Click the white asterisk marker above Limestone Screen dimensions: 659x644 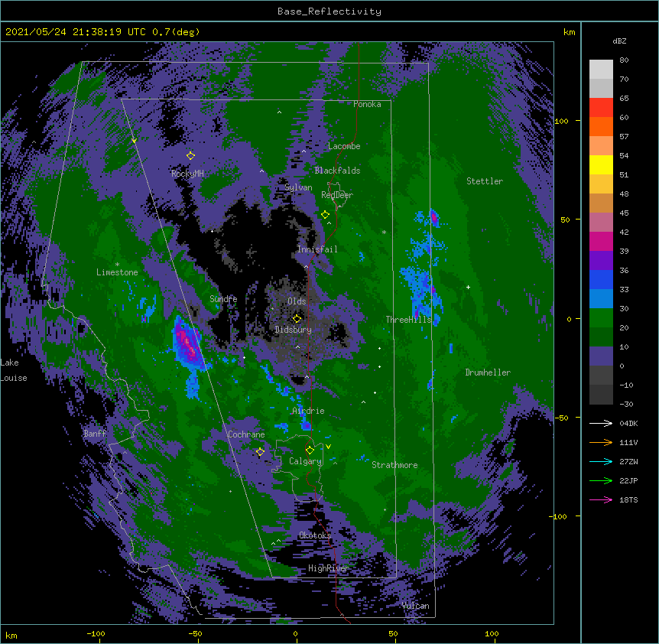coord(117,265)
